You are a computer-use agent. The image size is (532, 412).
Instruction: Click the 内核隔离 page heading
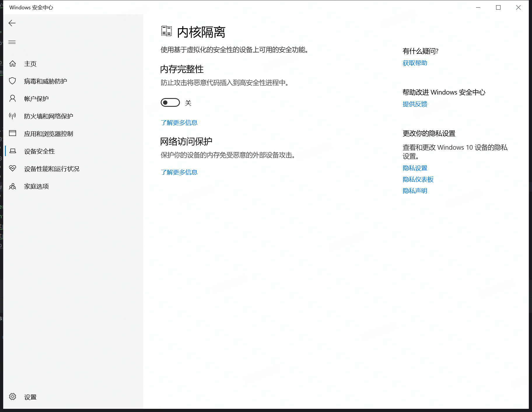[201, 32]
